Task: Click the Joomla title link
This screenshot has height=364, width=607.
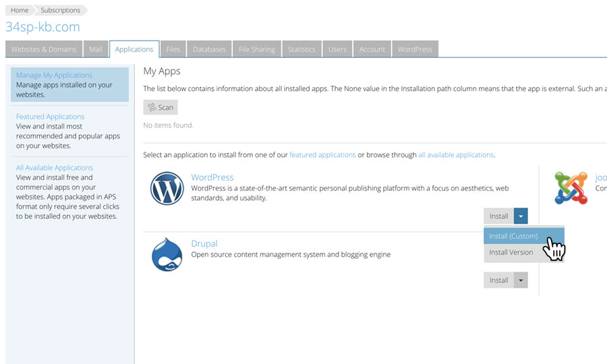Action: (x=601, y=177)
